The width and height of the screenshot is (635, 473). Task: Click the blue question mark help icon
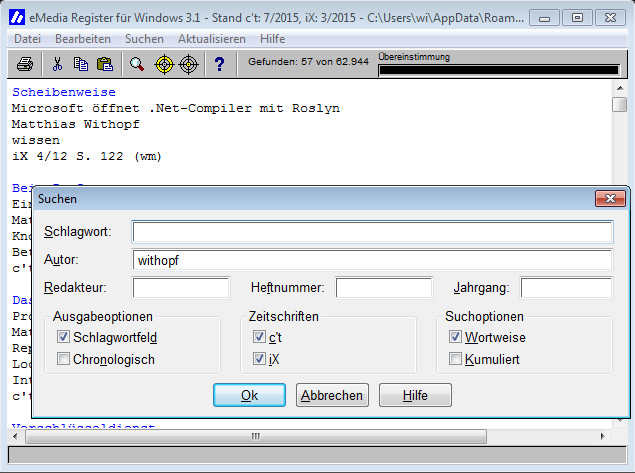pyautogui.click(x=219, y=65)
